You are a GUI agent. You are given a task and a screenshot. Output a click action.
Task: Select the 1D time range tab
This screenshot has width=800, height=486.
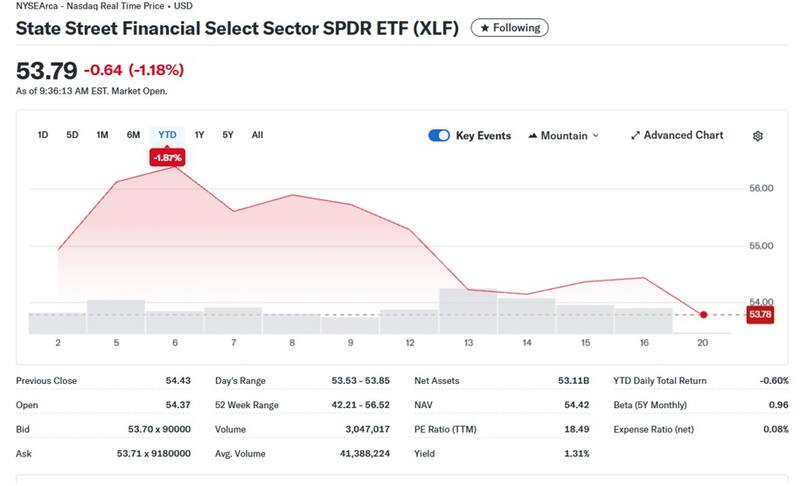[43, 135]
